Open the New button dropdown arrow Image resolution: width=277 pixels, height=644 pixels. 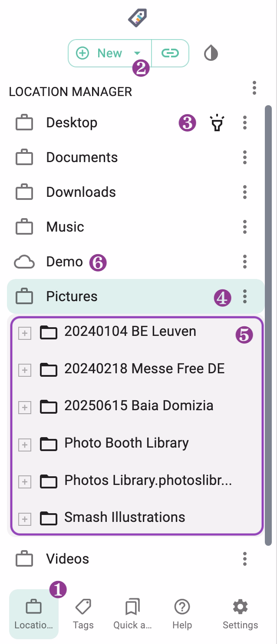click(137, 53)
